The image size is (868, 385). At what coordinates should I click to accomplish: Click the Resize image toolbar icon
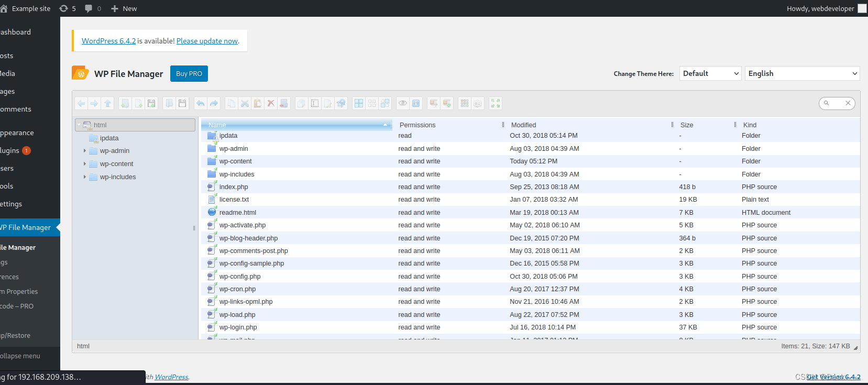point(341,103)
